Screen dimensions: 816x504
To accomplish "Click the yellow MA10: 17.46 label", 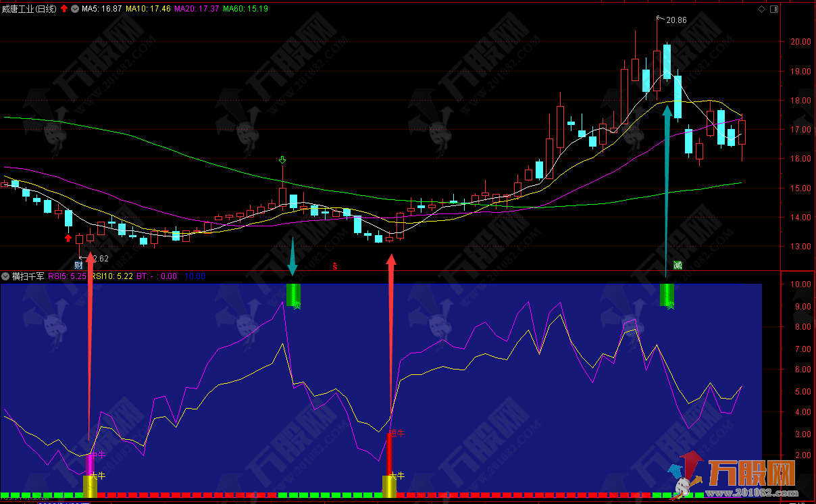I will (148, 9).
